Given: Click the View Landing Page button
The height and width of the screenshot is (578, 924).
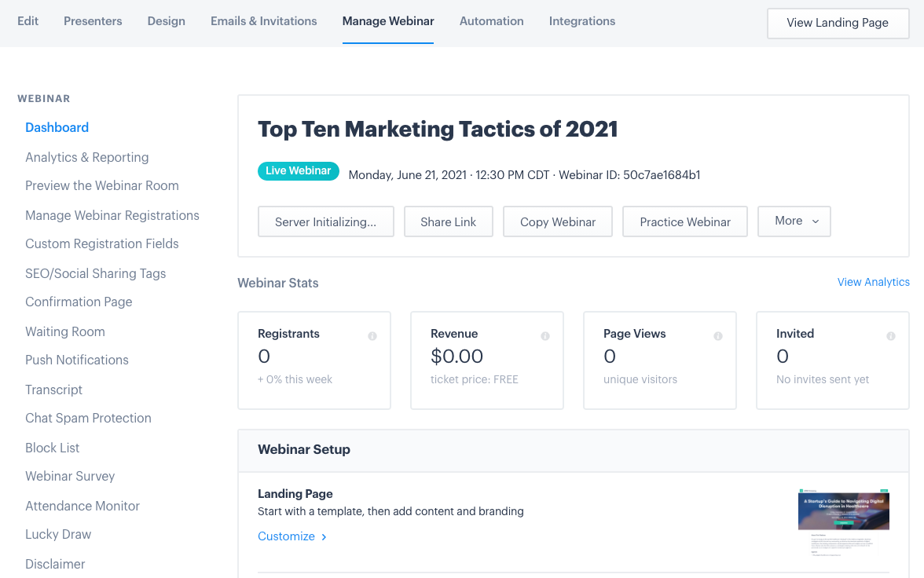Looking at the screenshot, I should [x=838, y=23].
